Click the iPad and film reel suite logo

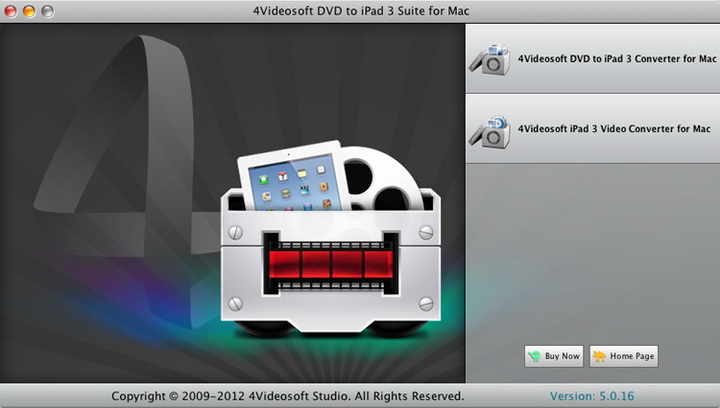[331, 239]
